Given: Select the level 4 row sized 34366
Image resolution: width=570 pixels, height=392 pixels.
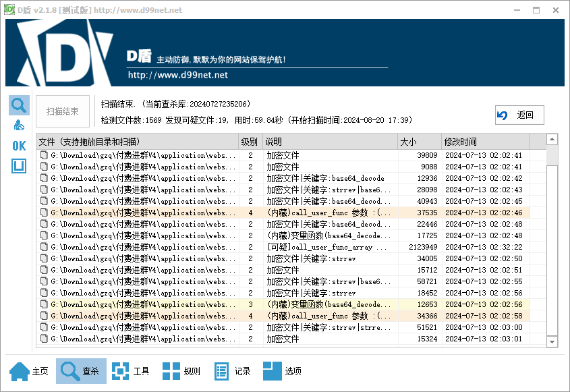Looking at the screenshot, I should (283, 316).
